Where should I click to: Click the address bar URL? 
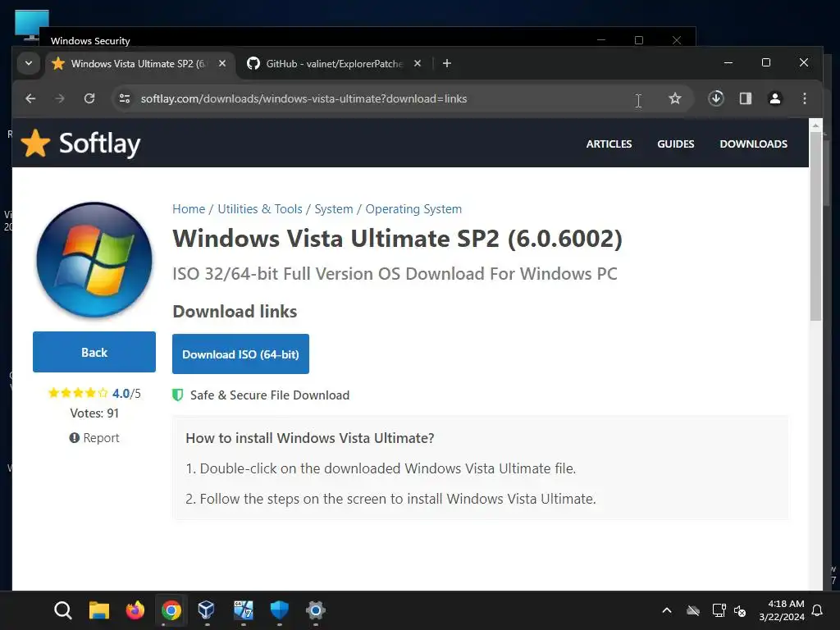[x=304, y=98]
